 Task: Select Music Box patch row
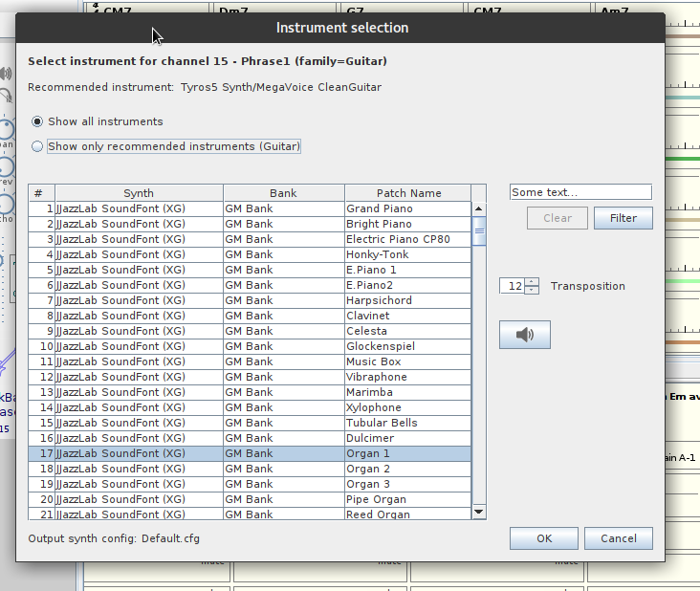coord(250,361)
